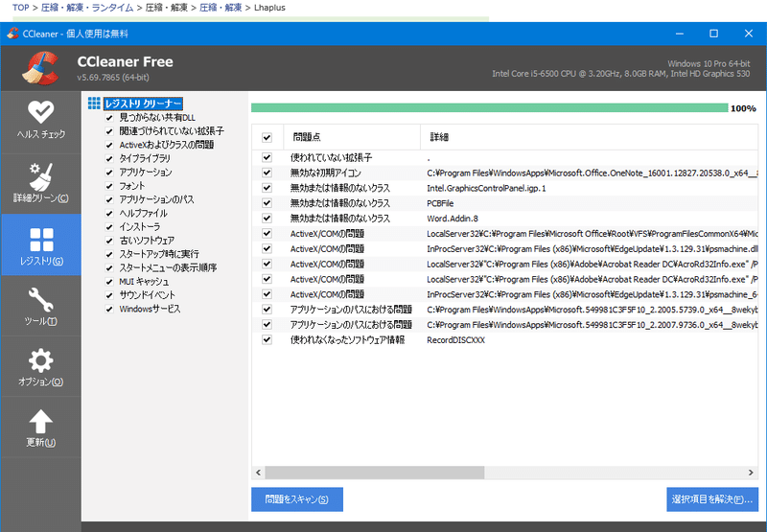Uncheck the Word.Addin.8 result row checkbox
This screenshot has width=767, height=532.
(267, 219)
